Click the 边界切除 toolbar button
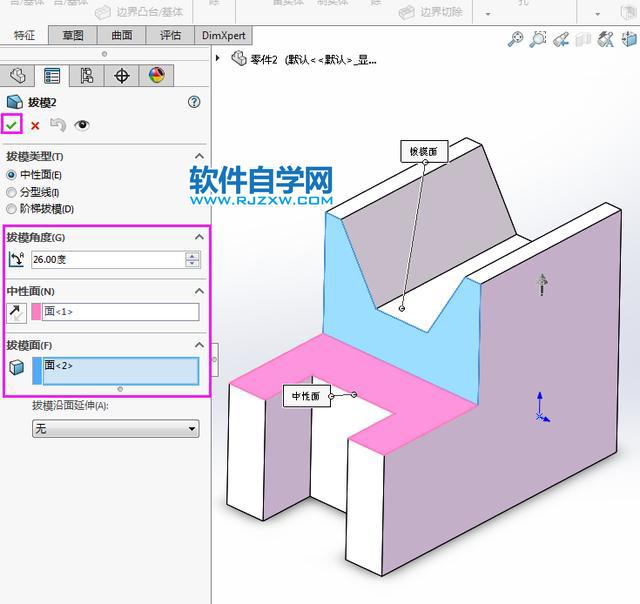Screen dimensions: 640x604 click(x=431, y=12)
